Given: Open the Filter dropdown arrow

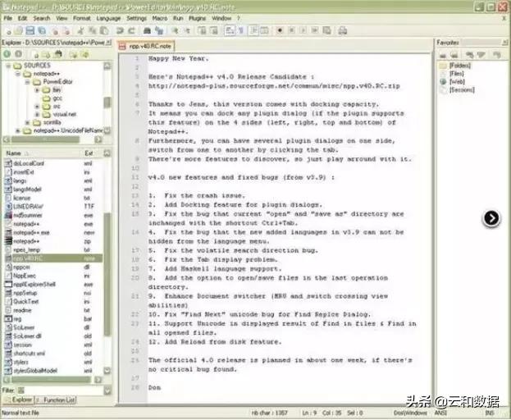Looking at the screenshot, I should coord(107,390).
